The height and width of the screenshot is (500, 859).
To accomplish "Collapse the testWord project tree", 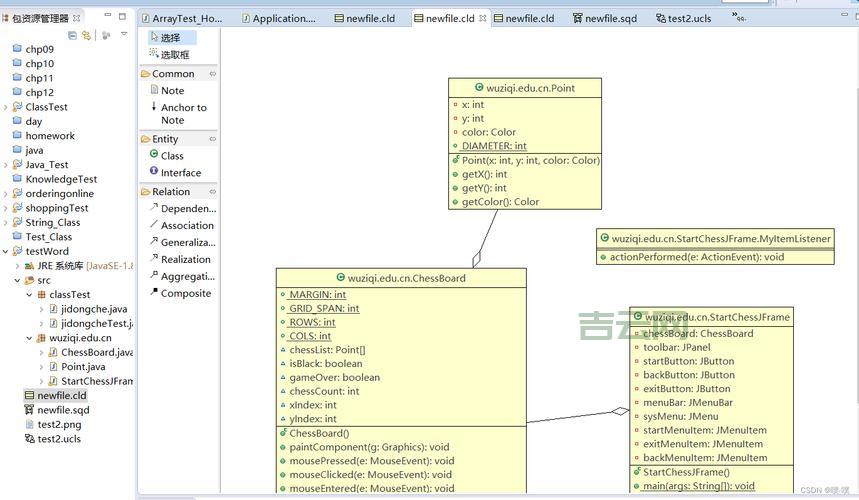I will pyautogui.click(x=6, y=252).
